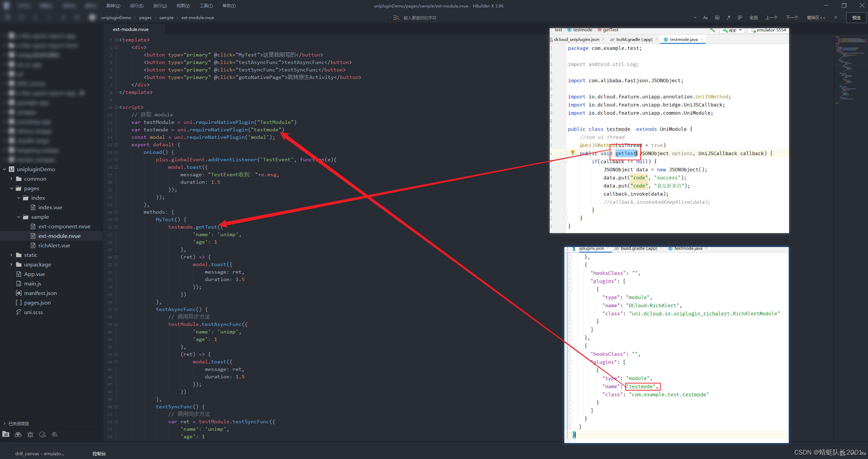This screenshot has height=459, width=868.
Task: Open manifest.json in the file tree
Action: point(41,293)
